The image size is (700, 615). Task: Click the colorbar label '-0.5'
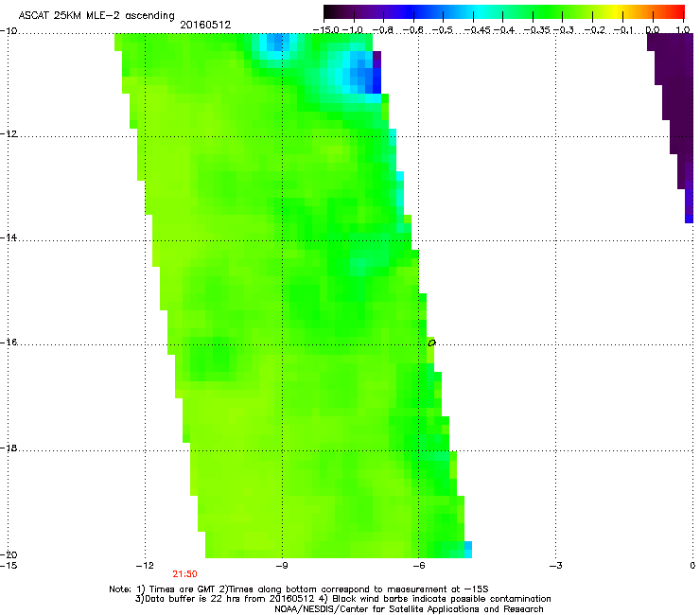tap(443, 30)
